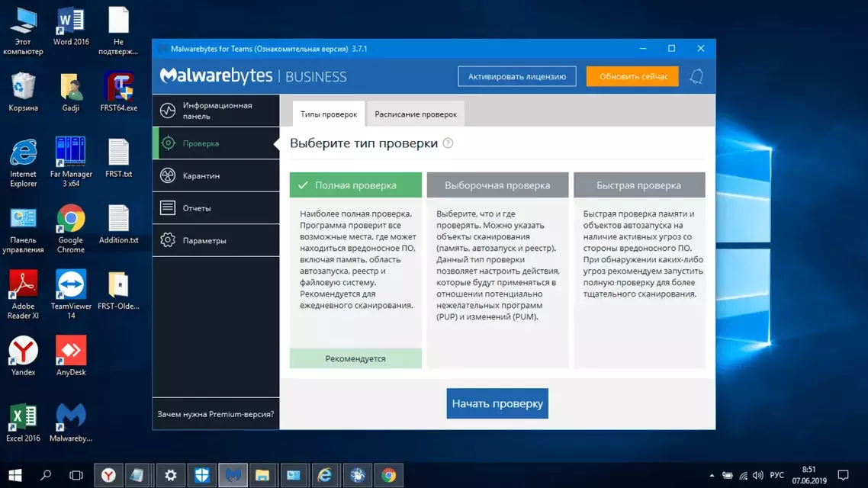Image resolution: width=868 pixels, height=488 pixels.
Task: Click the Параметры gear icon
Action: pyautogui.click(x=168, y=240)
